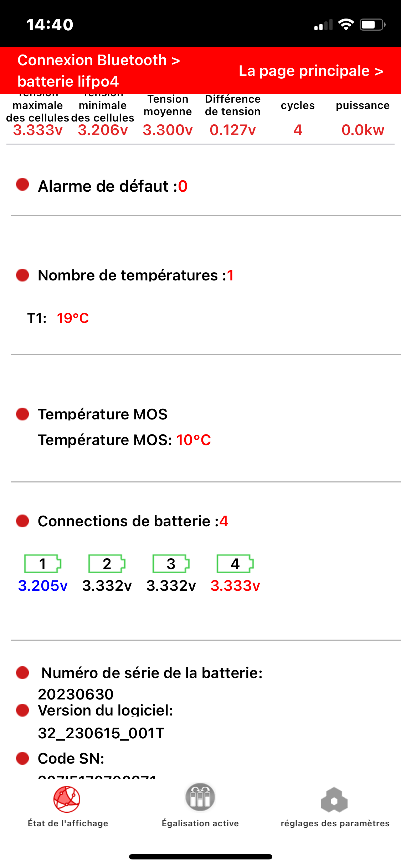Viewport: 401px width, 868px height.
Task: Go to La page principale
Action: click(x=311, y=71)
